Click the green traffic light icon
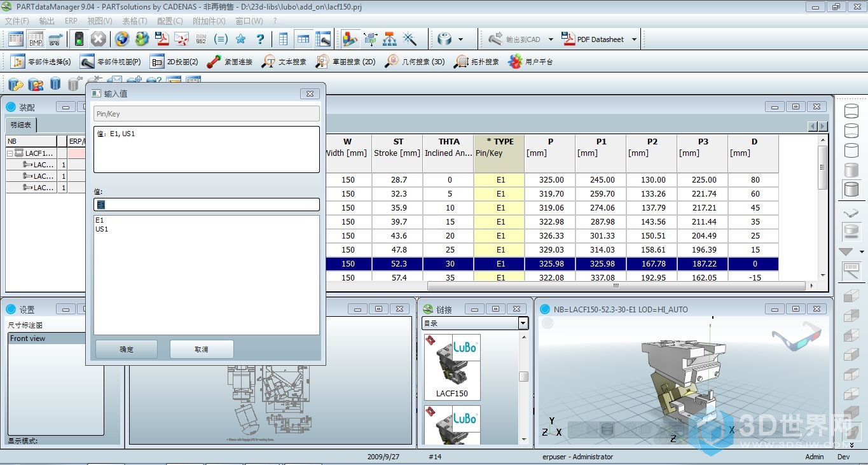This screenshot has height=465, width=868. click(x=79, y=39)
